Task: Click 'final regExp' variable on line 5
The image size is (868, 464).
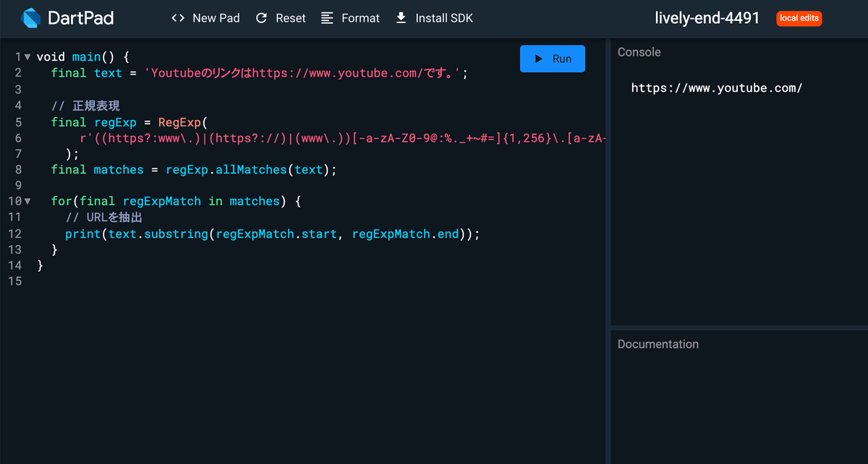Action: (x=94, y=122)
